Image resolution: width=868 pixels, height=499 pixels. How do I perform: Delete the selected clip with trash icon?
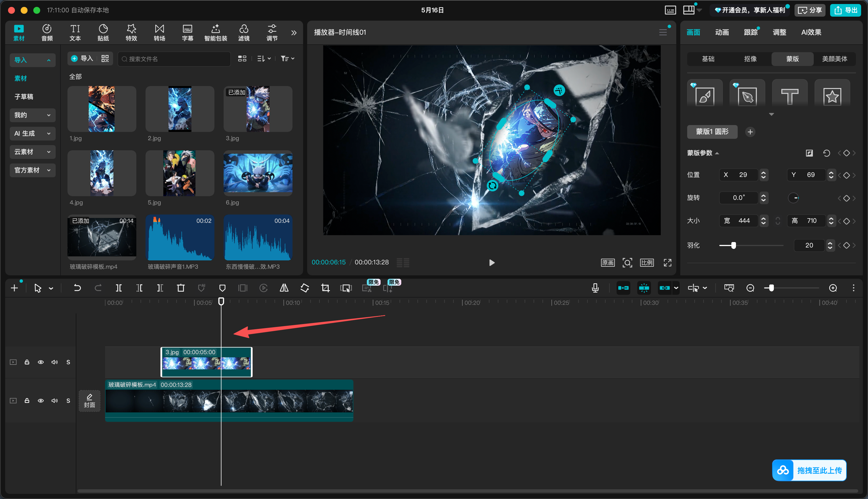tap(181, 288)
